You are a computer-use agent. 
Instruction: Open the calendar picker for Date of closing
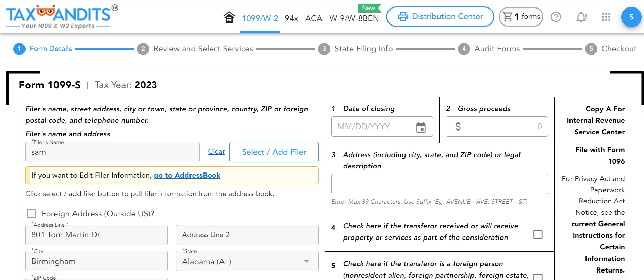coord(421,127)
